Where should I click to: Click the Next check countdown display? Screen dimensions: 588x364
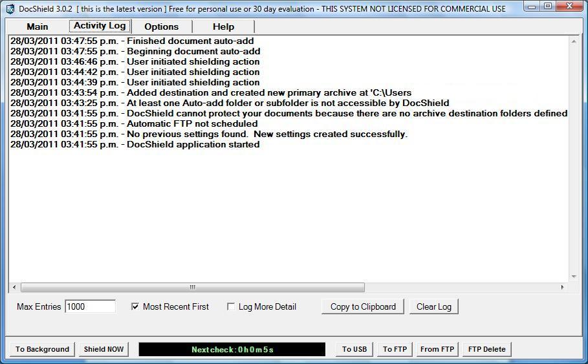click(232, 349)
